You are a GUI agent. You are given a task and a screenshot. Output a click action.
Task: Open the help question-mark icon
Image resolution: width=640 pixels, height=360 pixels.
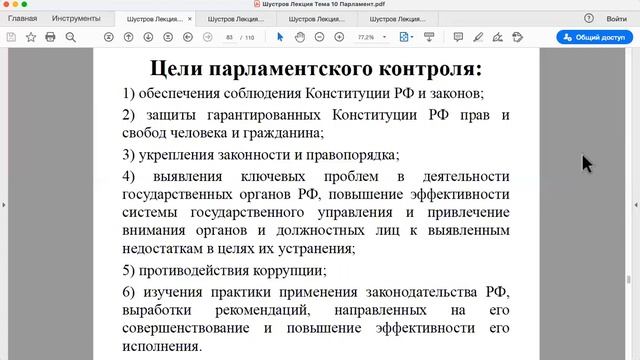pyautogui.click(x=589, y=18)
